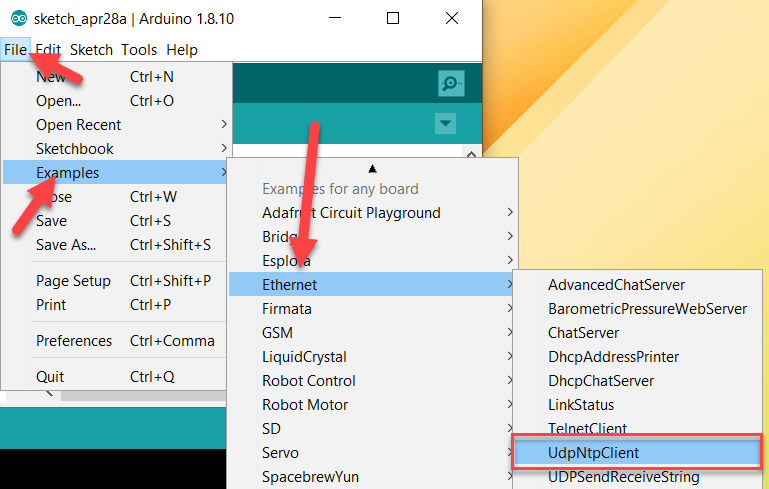The image size is (769, 489).
Task: Open the LinkStatus example
Action: click(638, 405)
